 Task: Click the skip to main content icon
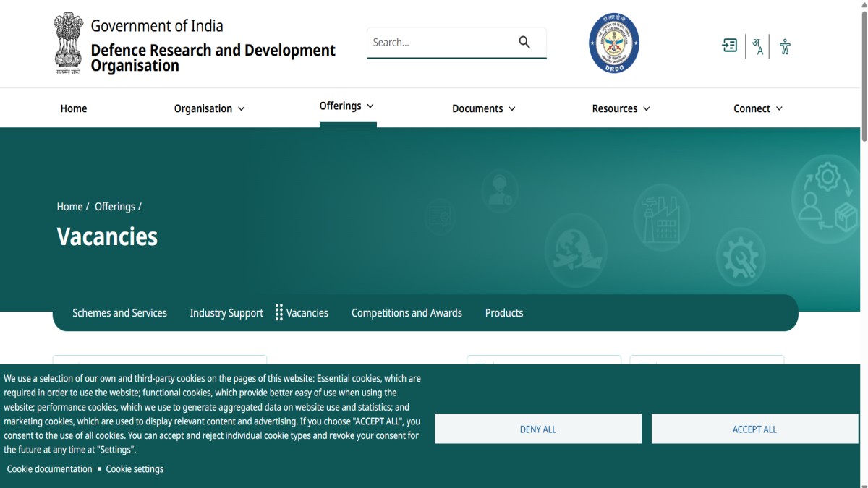tap(729, 46)
